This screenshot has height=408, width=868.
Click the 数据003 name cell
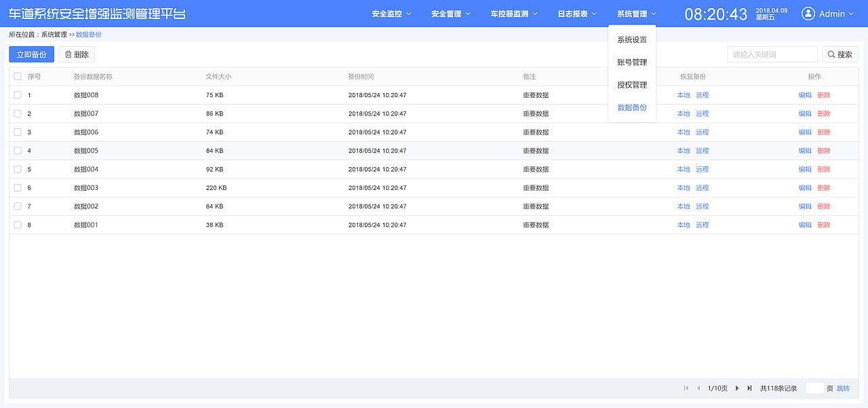tap(86, 187)
